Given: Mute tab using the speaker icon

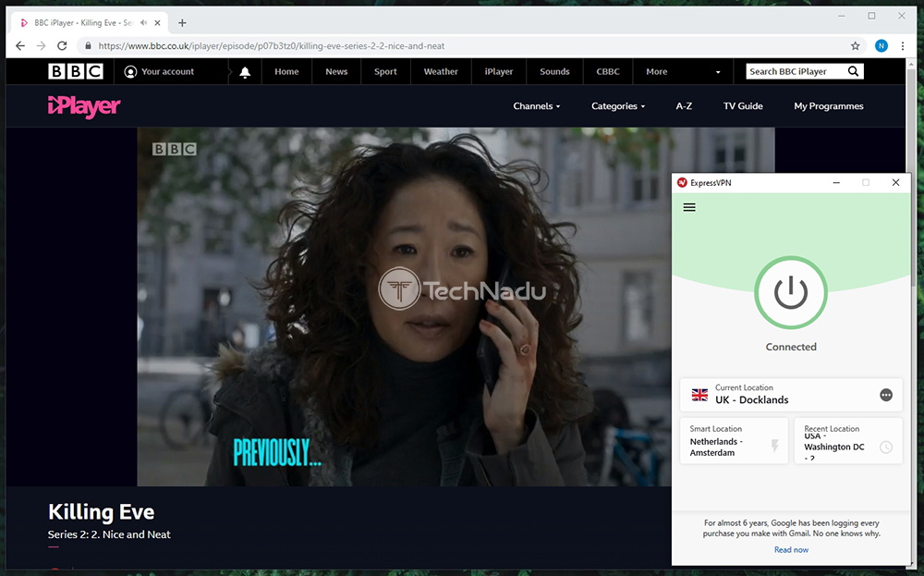Looking at the screenshot, I should [x=143, y=23].
